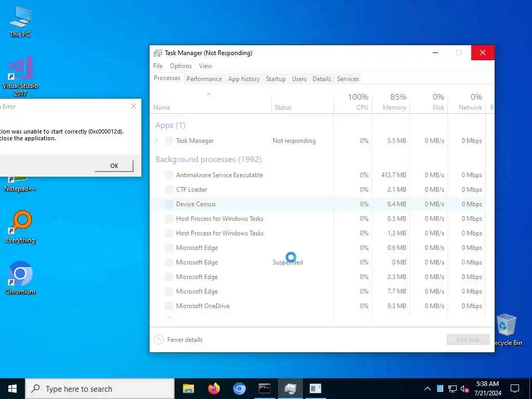Open the network tray icon
532x399 pixels.
point(453,389)
